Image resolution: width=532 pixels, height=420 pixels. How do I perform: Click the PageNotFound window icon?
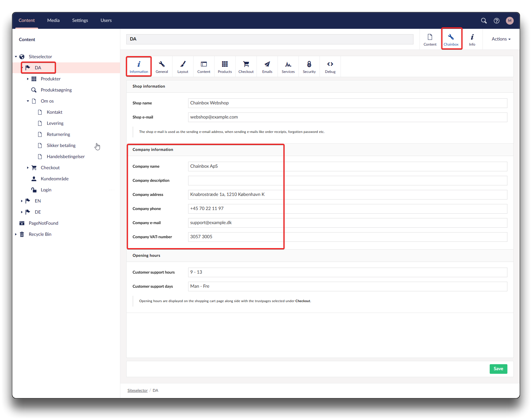(x=22, y=223)
